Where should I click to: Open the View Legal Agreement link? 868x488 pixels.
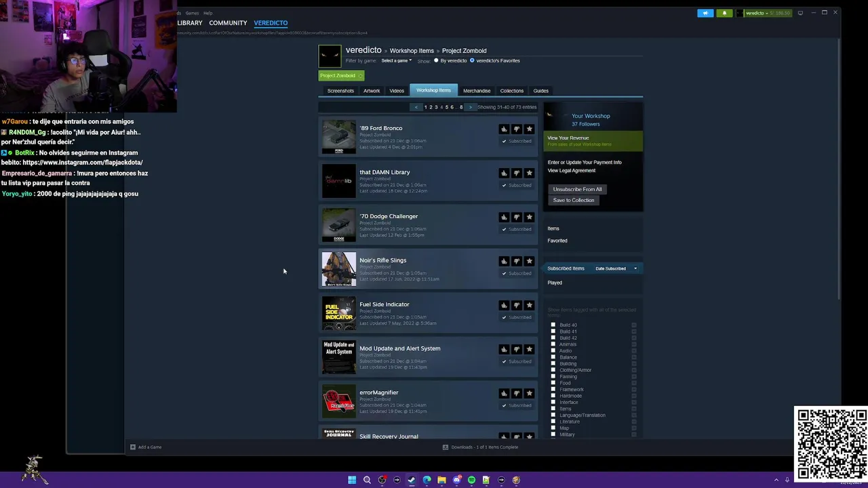tap(572, 170)
